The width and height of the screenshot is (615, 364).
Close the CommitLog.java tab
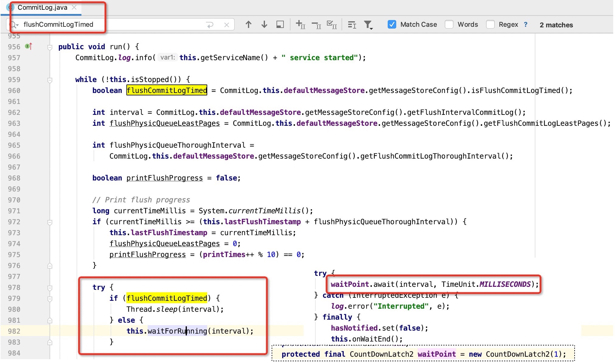click(x=74, y=8)
